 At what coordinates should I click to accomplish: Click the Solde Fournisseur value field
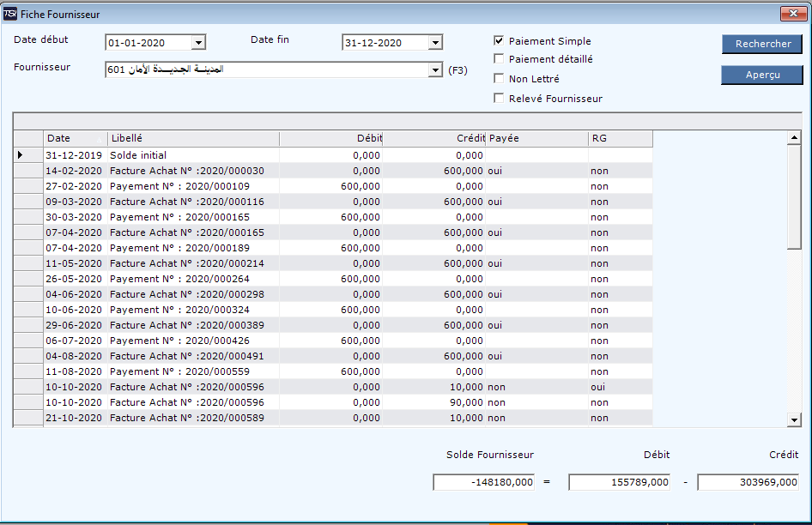[x=484, y=482]
